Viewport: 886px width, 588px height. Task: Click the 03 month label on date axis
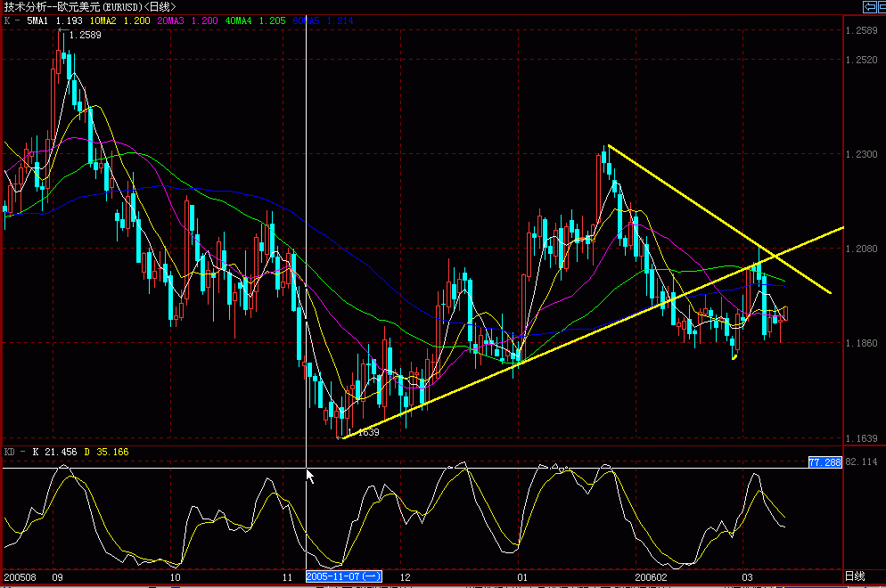pyautogui.click(x=748, y=577)
